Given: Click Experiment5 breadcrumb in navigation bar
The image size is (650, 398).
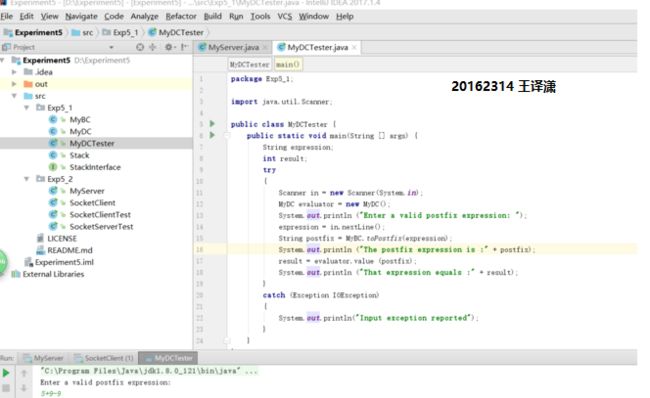Looking at the screenshot, I should point(34,32).
